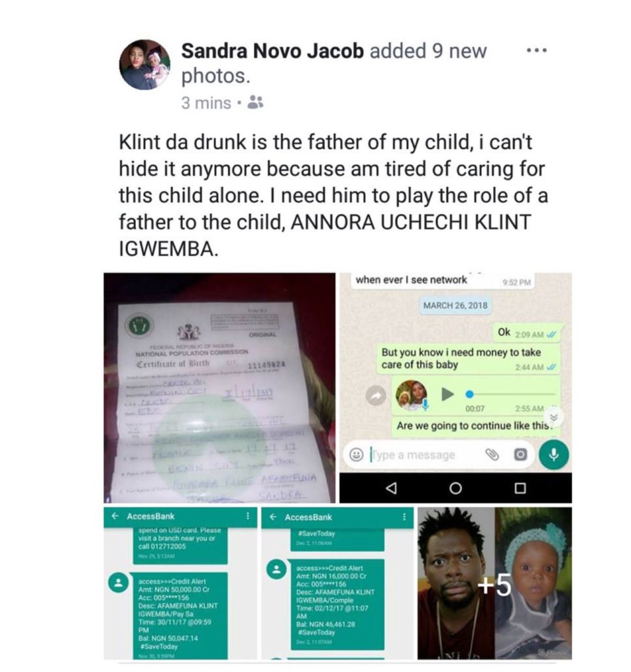Click the Sandra Novo Jacob name link
Image resolution: width=631 pixels, height=672 pixels.
272,51
